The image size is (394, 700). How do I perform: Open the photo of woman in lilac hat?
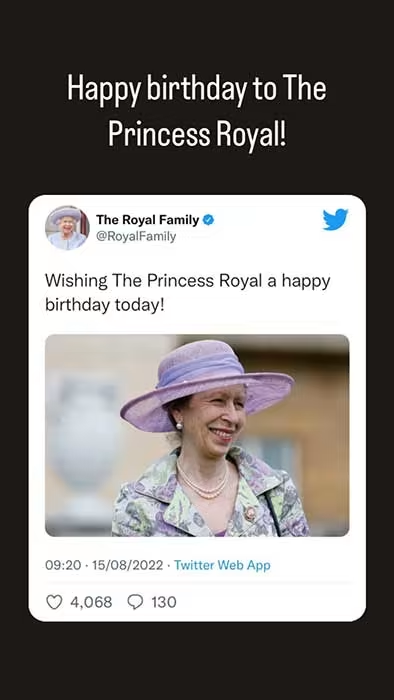[x=197, y=435]
